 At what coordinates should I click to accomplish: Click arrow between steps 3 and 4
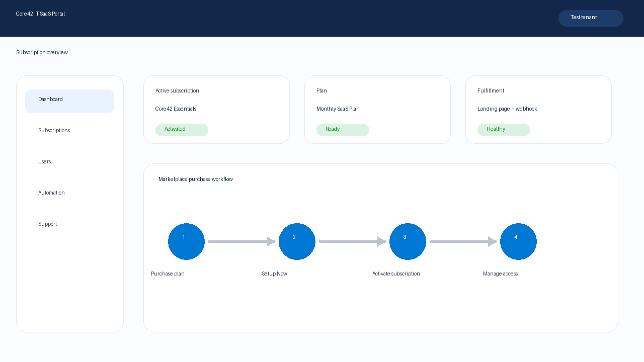(x=463, y=241)
